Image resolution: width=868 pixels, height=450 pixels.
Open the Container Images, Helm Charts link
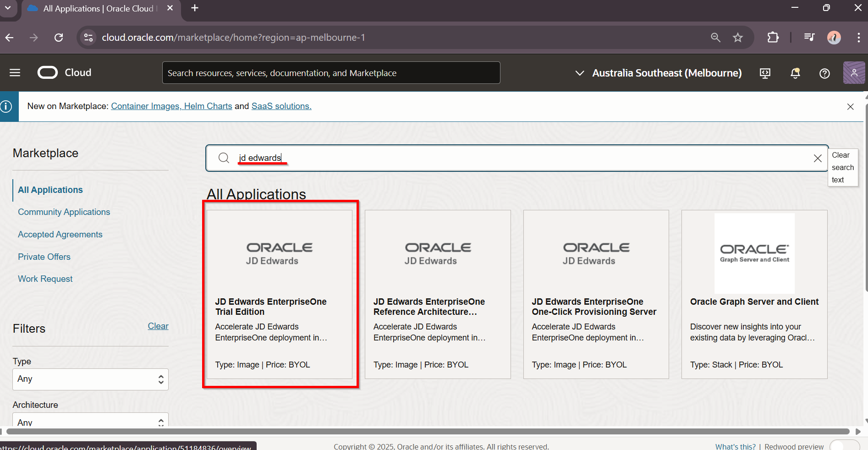tap(171, 106)
